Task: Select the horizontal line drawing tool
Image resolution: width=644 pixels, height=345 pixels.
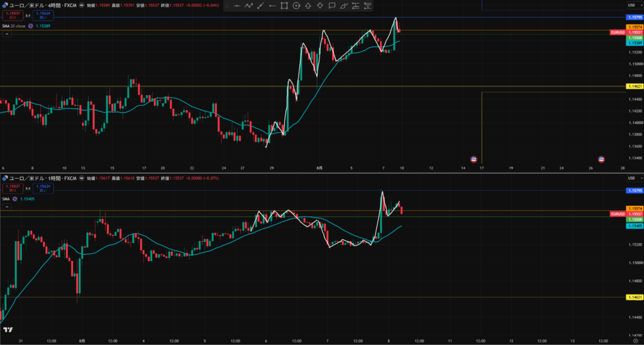Action: (x=236, y=6)
